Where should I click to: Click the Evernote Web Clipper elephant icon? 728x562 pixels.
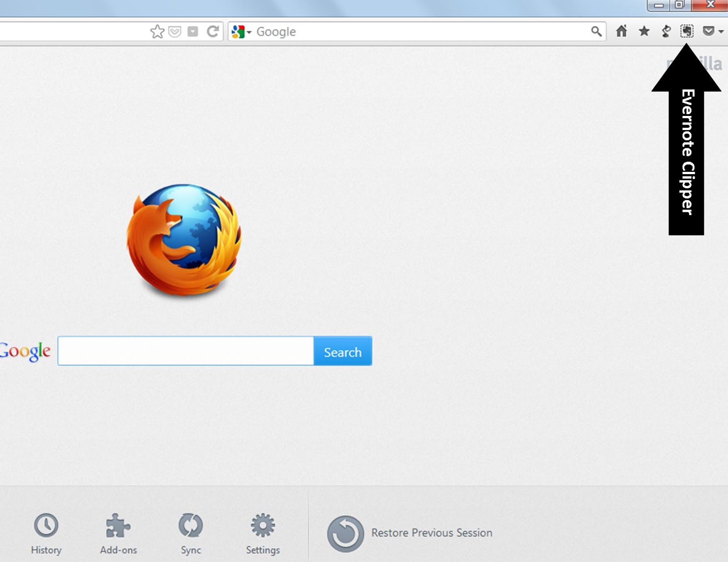coord(687,31)
